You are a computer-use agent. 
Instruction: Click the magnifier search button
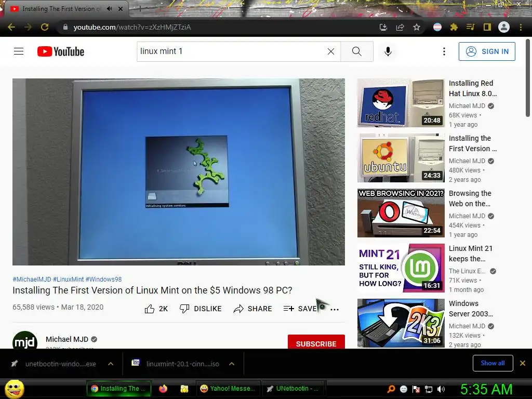tap(357, 51)
